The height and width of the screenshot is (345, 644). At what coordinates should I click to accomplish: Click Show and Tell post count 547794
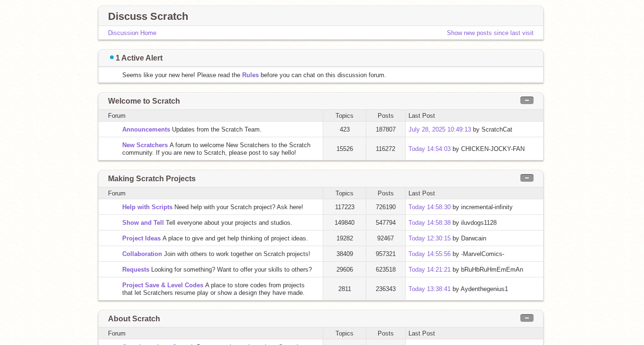386,222
